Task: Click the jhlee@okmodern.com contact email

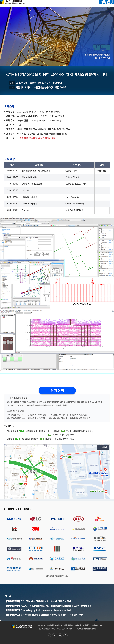Action: (55, 134)
